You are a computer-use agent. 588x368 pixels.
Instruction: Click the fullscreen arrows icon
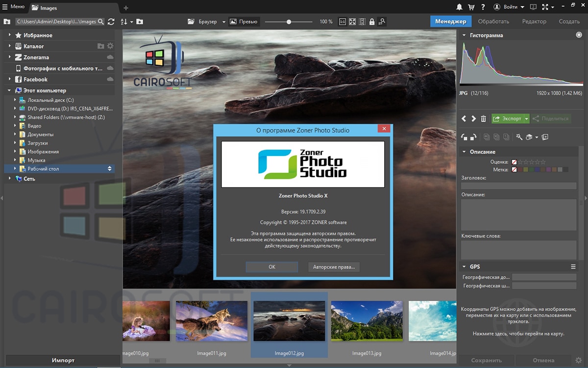[545, 7]
